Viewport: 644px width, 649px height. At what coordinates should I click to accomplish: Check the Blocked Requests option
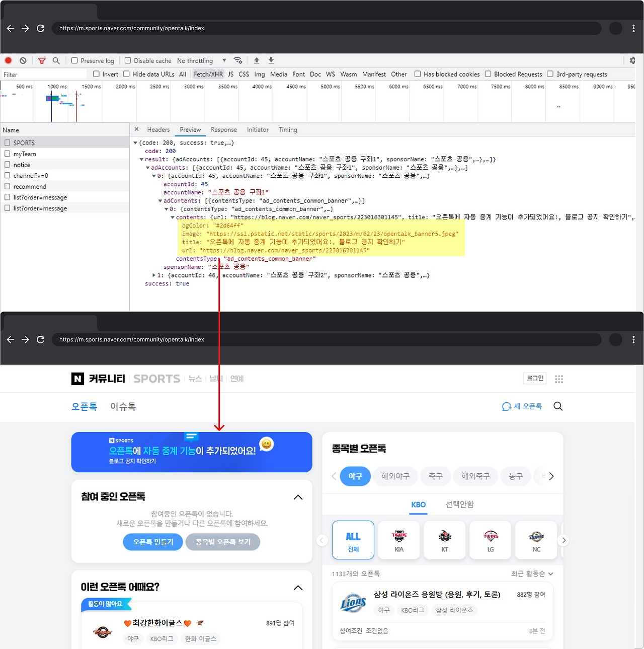coord(488,74)
